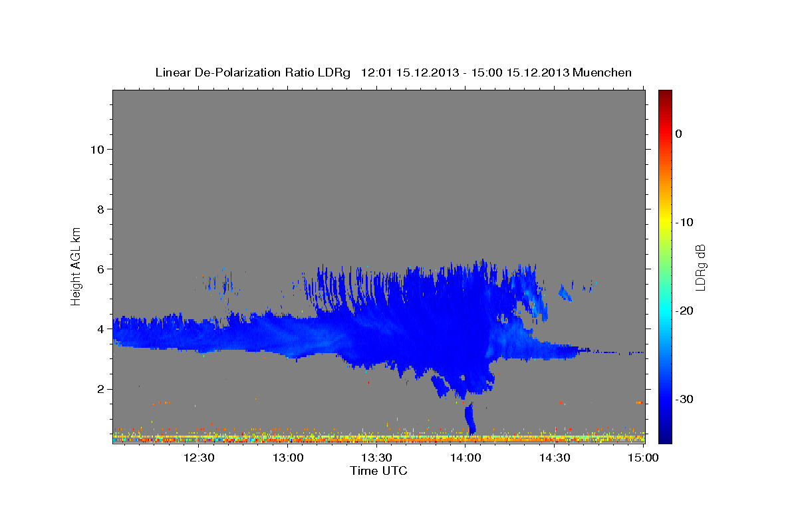Click the 12:30 time tick label

199,458
